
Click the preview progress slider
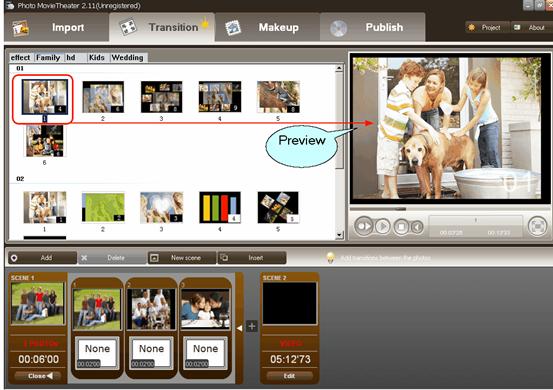tap(450, 209)
